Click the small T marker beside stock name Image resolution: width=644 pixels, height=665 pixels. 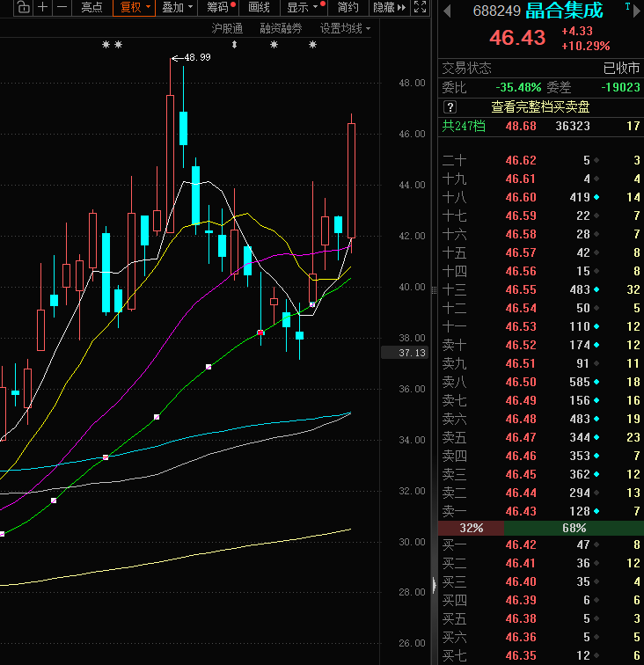point(627,6)
